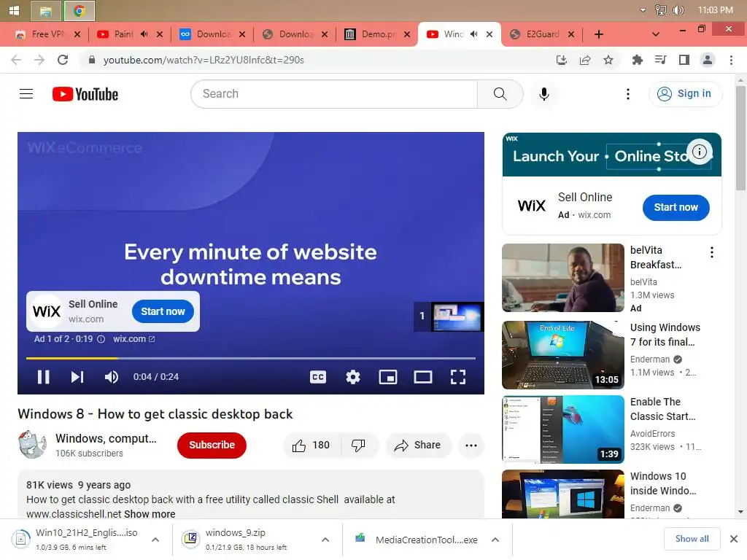Open File Explorer from taskbar
The width and height of the screenshot is (747, 560).
pos(46,11)
